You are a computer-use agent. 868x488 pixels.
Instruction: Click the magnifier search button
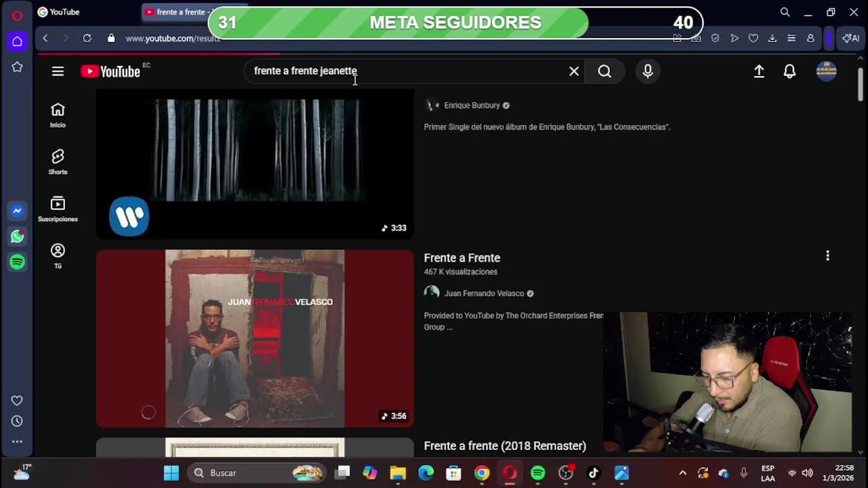pyautogui.click(x=604, y=71)
